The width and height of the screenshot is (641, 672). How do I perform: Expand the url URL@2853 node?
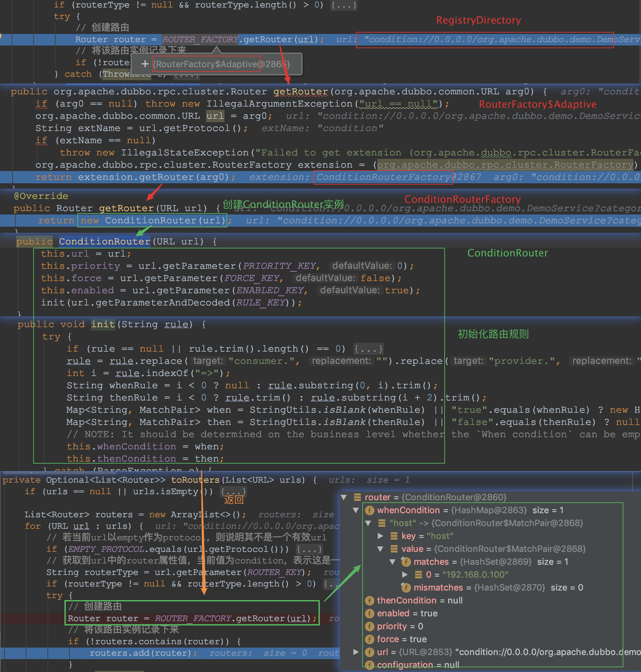click(356, 652)
